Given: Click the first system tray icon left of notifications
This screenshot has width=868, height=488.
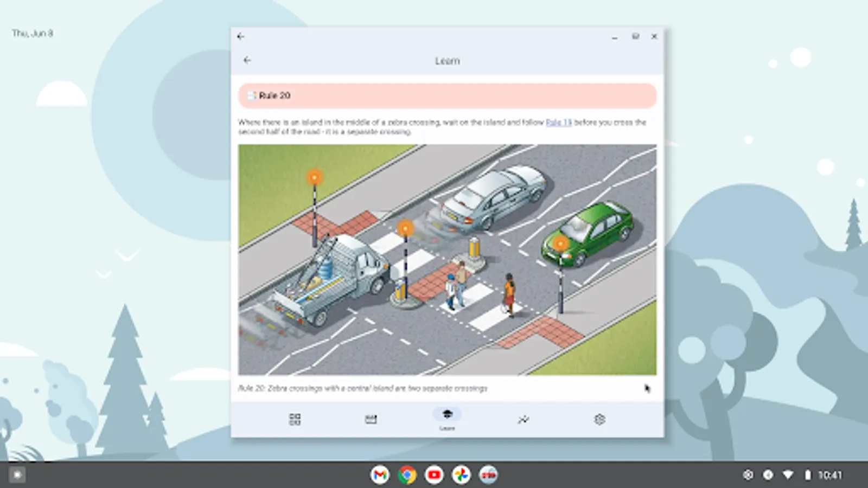Looking at the screenshot, I should pyautogui.click(x=748, y=475).
